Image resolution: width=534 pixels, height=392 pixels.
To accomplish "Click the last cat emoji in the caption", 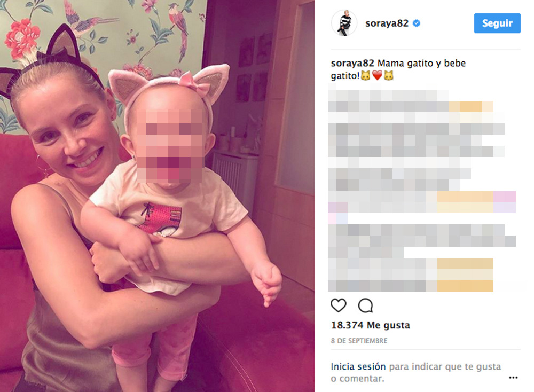I will click(389, 75).
